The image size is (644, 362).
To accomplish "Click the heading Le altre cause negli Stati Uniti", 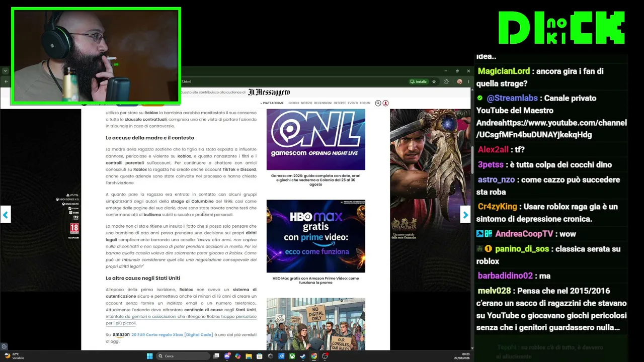I will (x=143, y=278).
